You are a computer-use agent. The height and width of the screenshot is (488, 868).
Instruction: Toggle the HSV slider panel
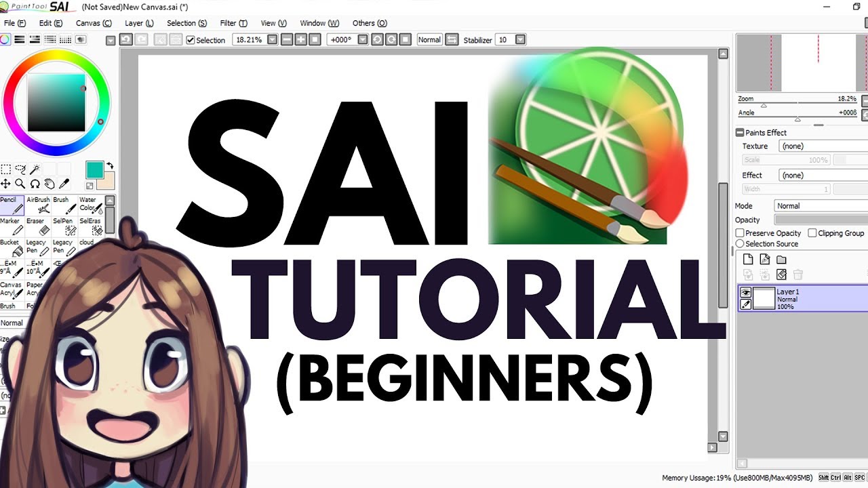tap(35, 40)
